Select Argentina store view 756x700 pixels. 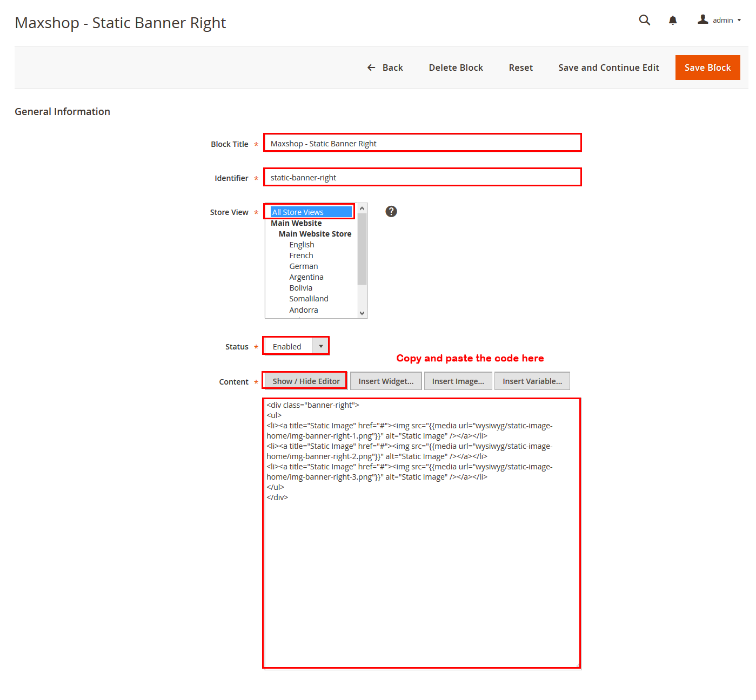tap(306, 277)
